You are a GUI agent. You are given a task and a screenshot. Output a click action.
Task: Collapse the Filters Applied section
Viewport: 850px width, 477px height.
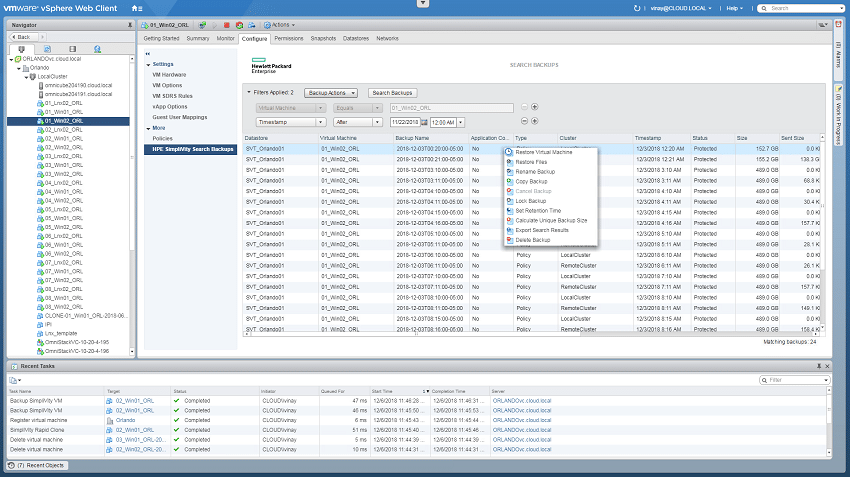pos(249,92)
